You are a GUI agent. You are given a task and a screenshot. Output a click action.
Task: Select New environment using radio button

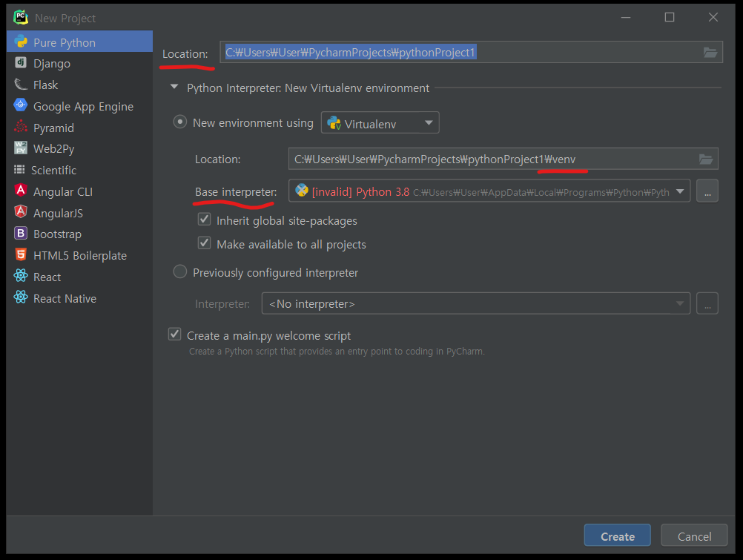(x=179, y=122)
